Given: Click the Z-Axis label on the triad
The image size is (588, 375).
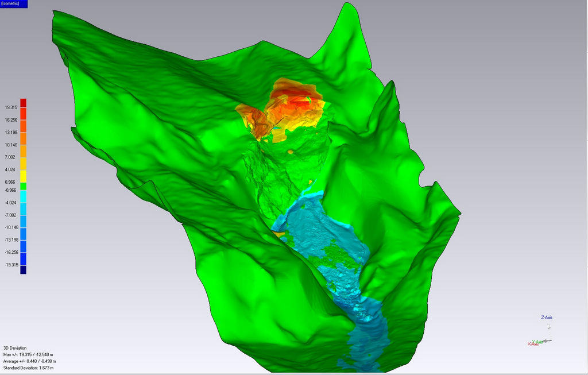Looking at the screenshot, I should click(x=547, y=318).
